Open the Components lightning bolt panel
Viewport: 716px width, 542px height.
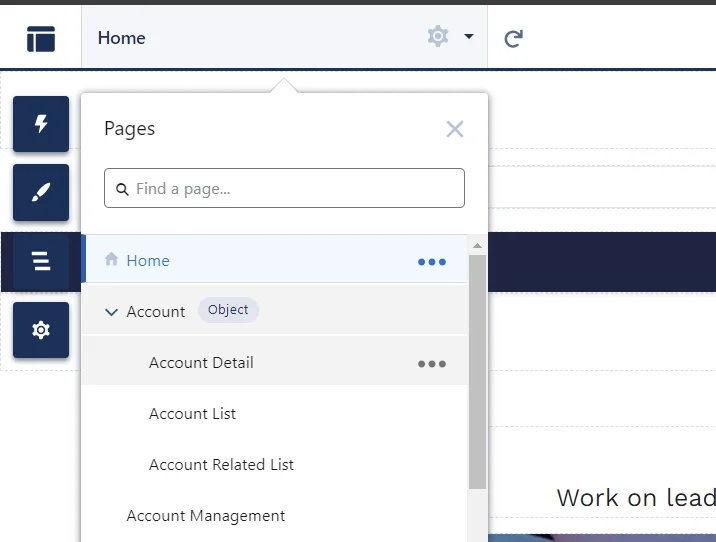coord(41,124)
